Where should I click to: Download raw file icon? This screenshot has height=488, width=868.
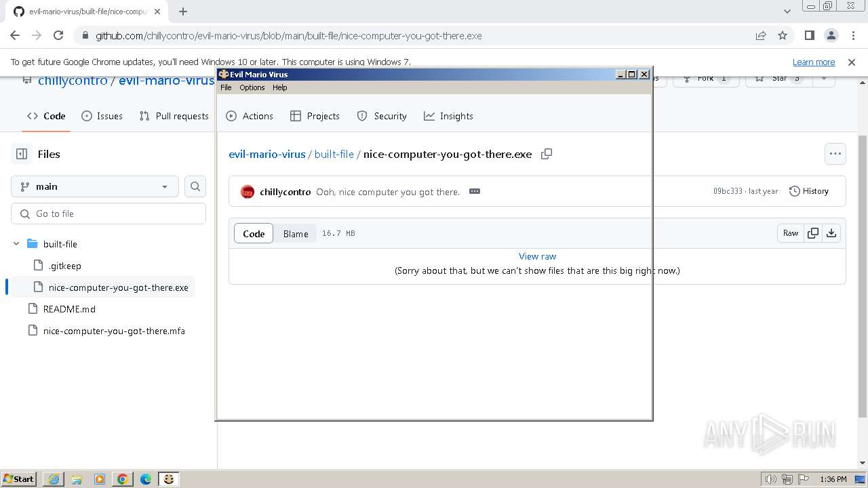coord(831,233)
